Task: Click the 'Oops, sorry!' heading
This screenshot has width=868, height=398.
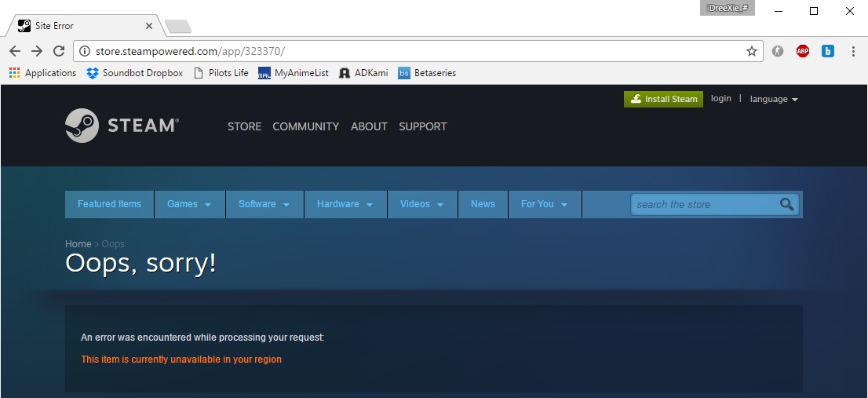Action: tap(140, 264)
